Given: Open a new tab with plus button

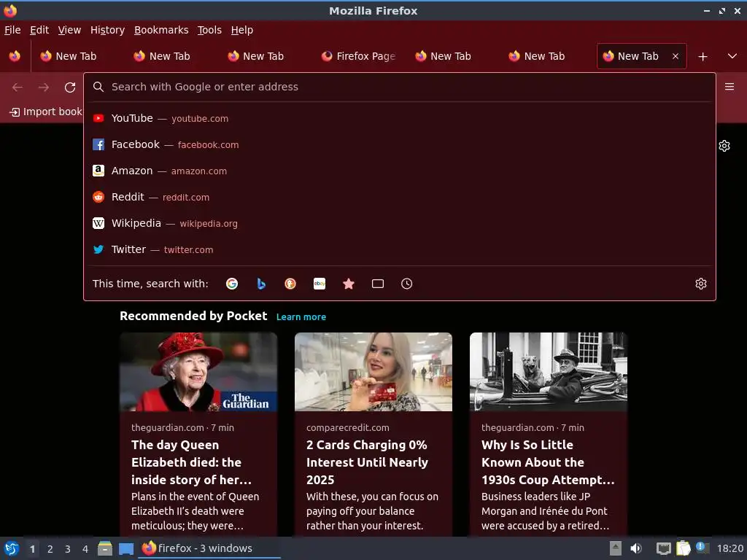Looking at the screenshot, I should 703,57.
